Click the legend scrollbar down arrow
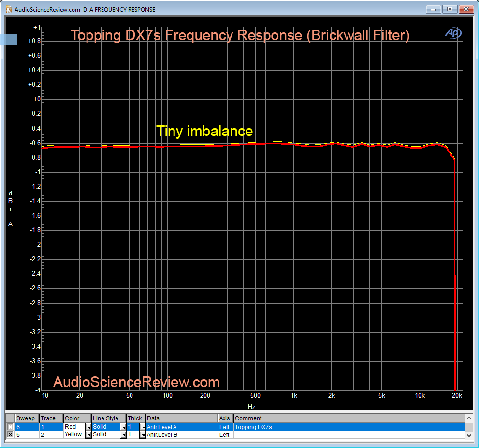The width and height of the screenshot is (479, 448). pyautogui.click(x=469, y=435)
